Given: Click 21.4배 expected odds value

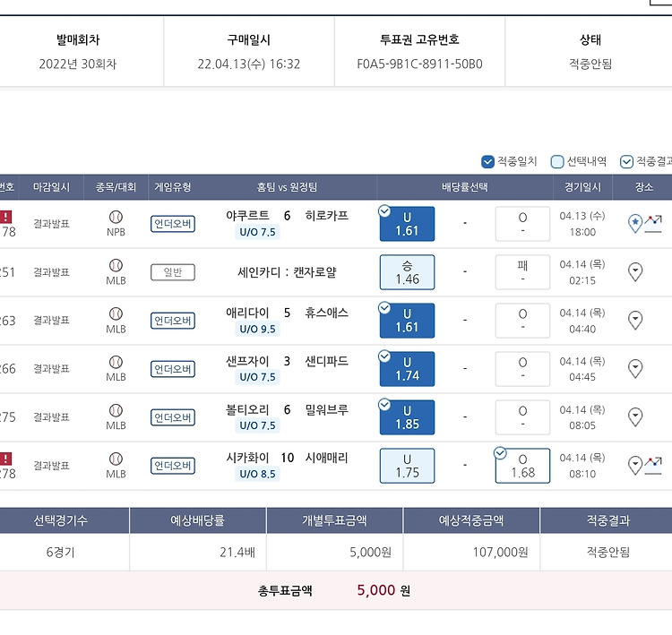Looking at the screenshot, I should click(x=237, y=553).
